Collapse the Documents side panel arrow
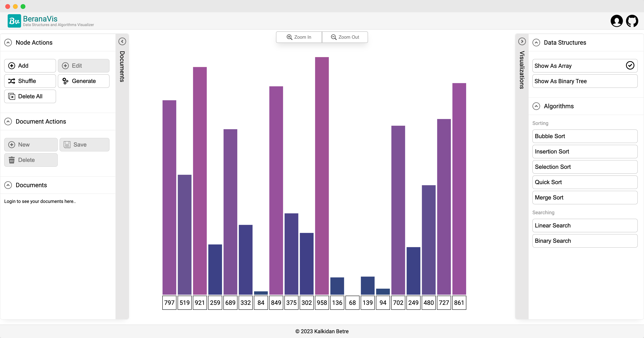644x338 pixels. click(122, 42)
